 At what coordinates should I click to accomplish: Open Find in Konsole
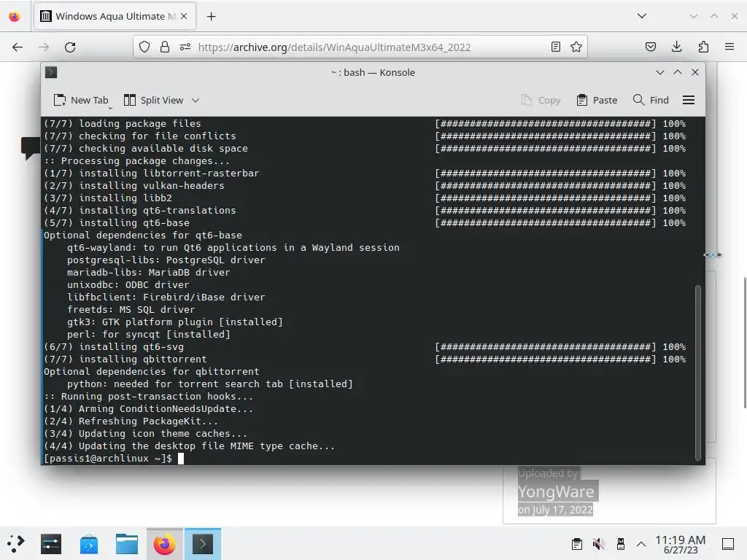click(651, 101)
